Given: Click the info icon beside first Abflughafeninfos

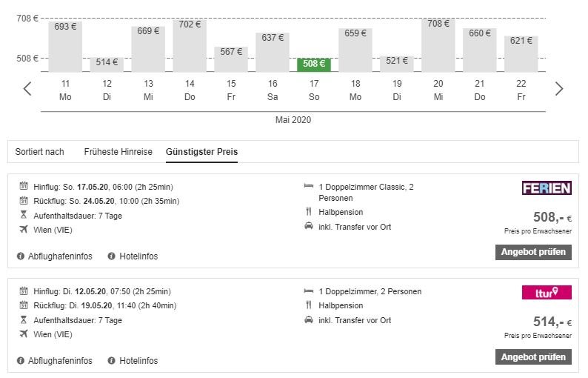Looking at the screenshot, I should point(21,256).
